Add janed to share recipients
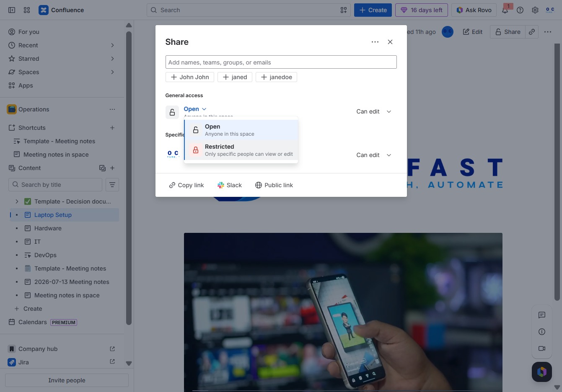 pos(235,77)
